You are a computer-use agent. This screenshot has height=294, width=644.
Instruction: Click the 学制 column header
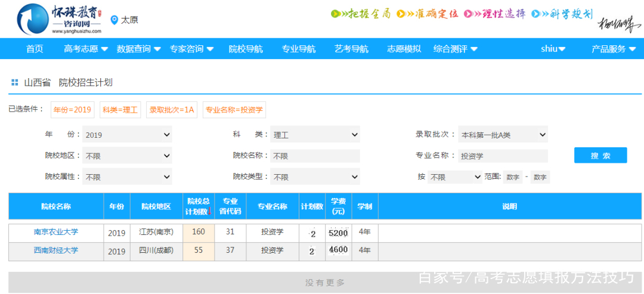point(365,206)
